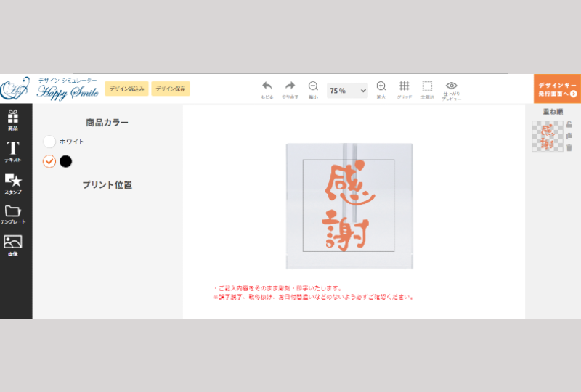Zoom in with the magnifier plus icon
581x392 pixels.
pos(381,86)
